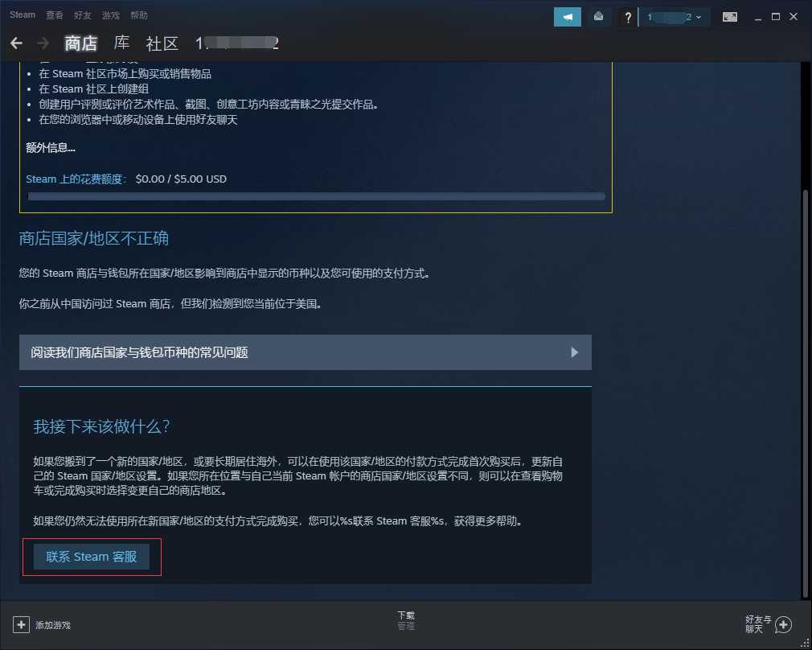Open the 游戏 menu
Viewport: 812px width, 650px height.
coord(111,15)
